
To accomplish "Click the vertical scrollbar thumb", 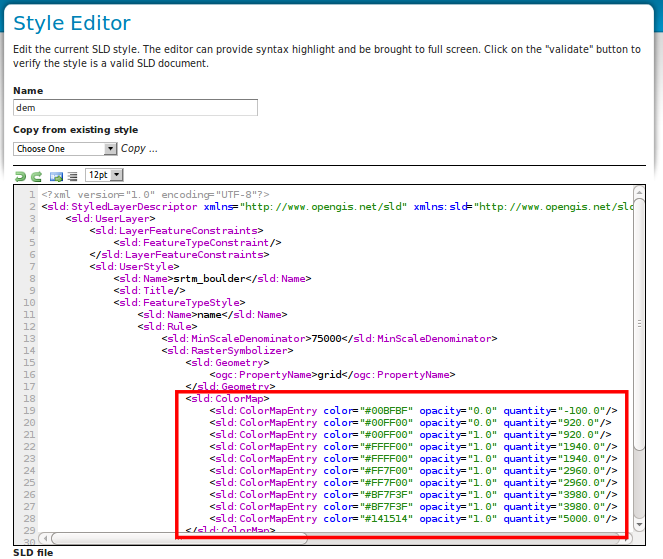I will pos(639,324).
